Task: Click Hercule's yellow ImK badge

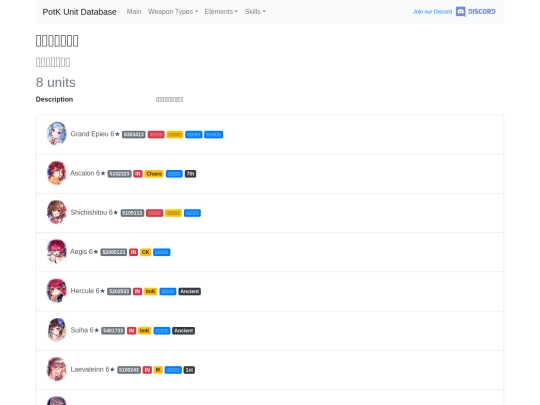Action: [150, 292]
